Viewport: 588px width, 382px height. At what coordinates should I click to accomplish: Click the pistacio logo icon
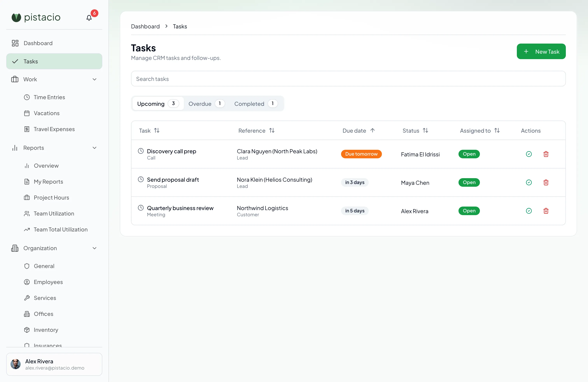tap(16, 17)
